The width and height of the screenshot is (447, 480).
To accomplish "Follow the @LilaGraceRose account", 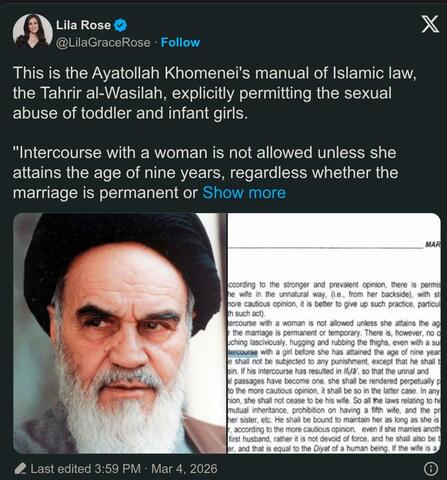I will [x=180, y=42].
